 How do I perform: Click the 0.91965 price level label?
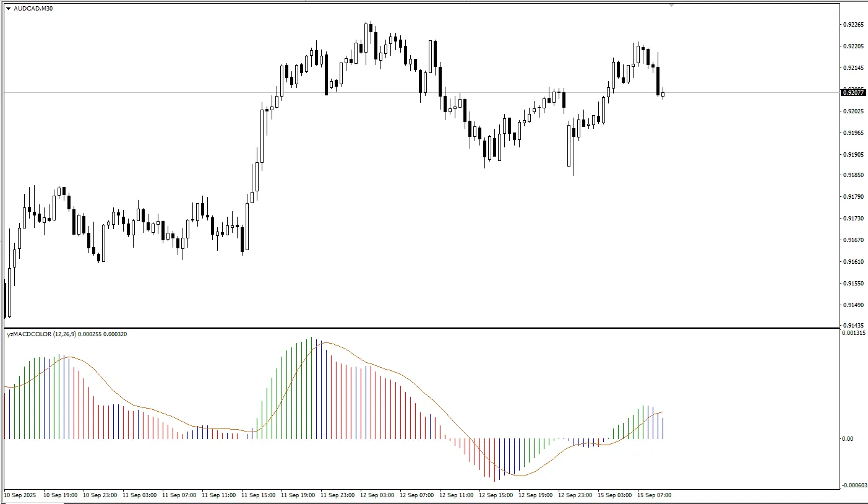tap(853, 133)
